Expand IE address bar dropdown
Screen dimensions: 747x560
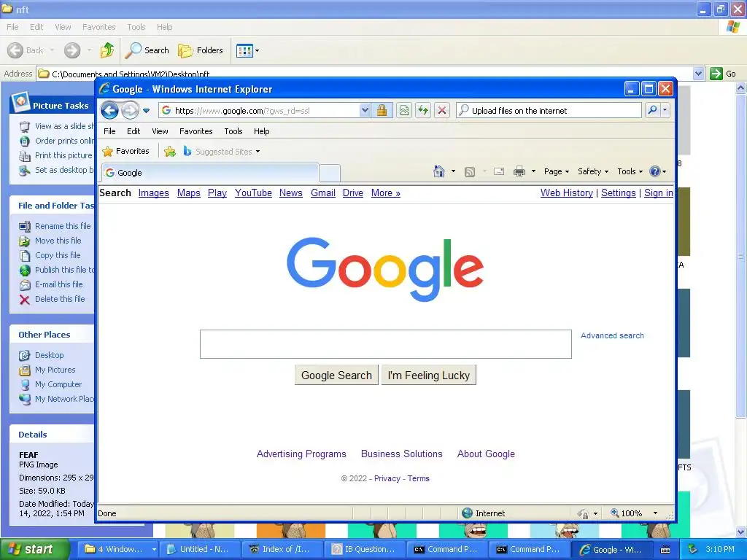(365, 111)
